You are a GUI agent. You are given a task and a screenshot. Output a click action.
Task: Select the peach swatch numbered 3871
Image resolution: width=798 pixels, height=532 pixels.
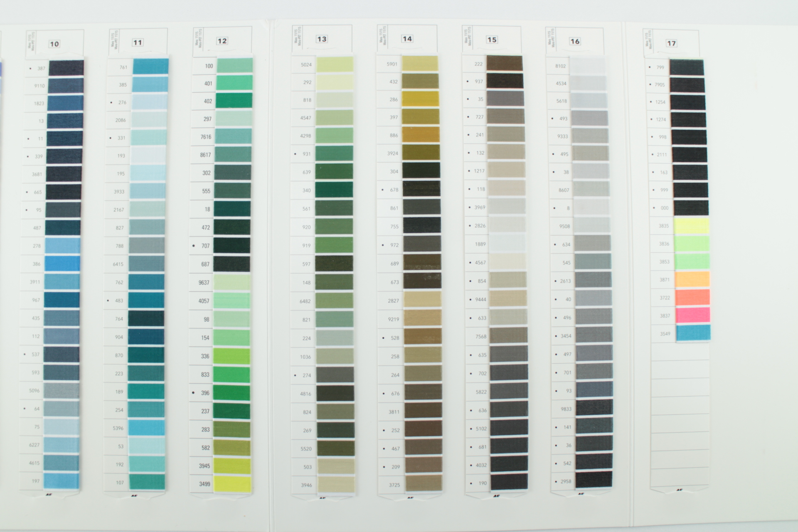(x=692, y=280)
